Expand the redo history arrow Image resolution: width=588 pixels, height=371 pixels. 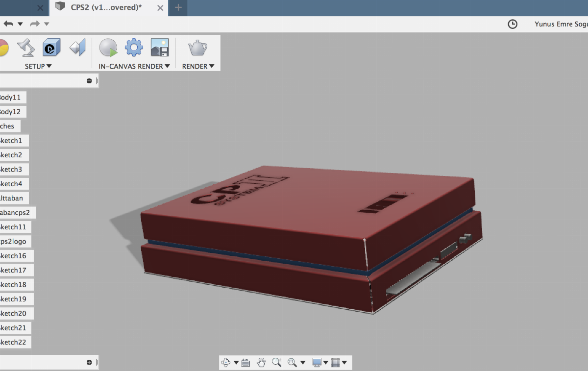tap(47, 24)
